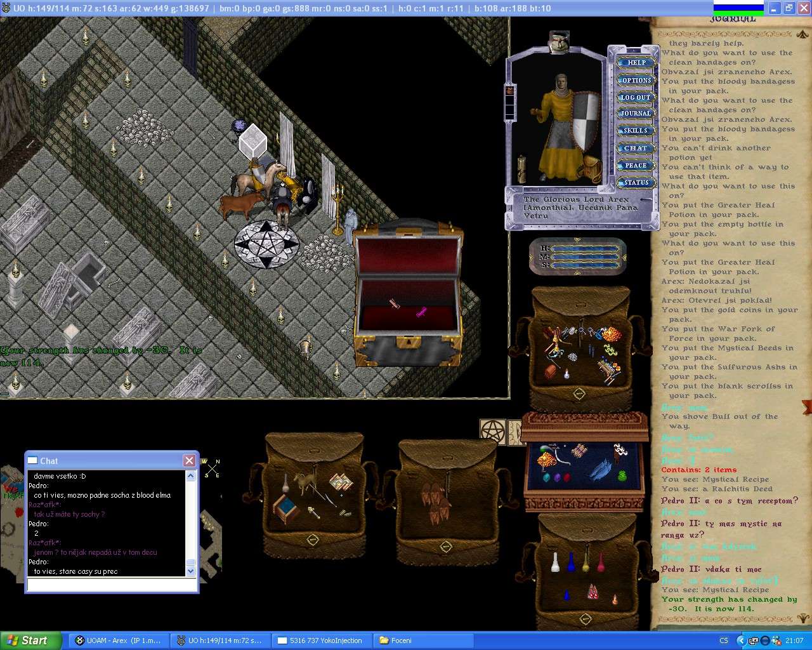Screen dimensions: 812x650
Task: Collapse the middle bag via diamond clasp
Action: (446, 547)
